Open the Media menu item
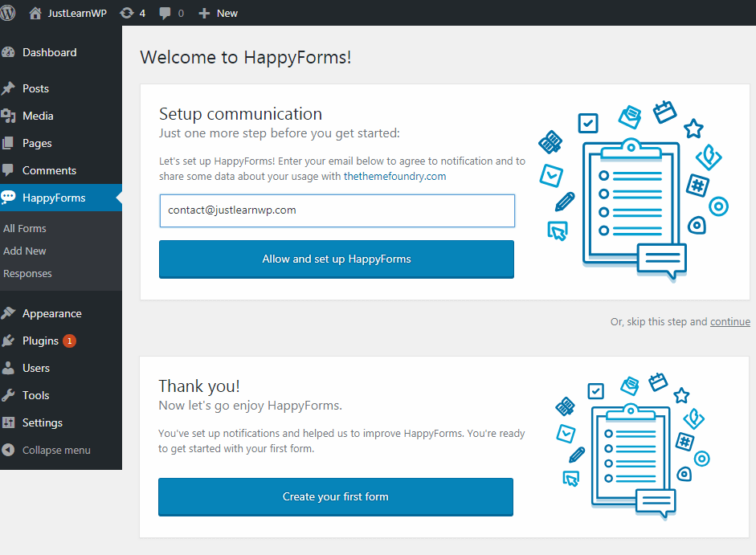The height and width of the screenshot is (555, 756). [61, 116]
